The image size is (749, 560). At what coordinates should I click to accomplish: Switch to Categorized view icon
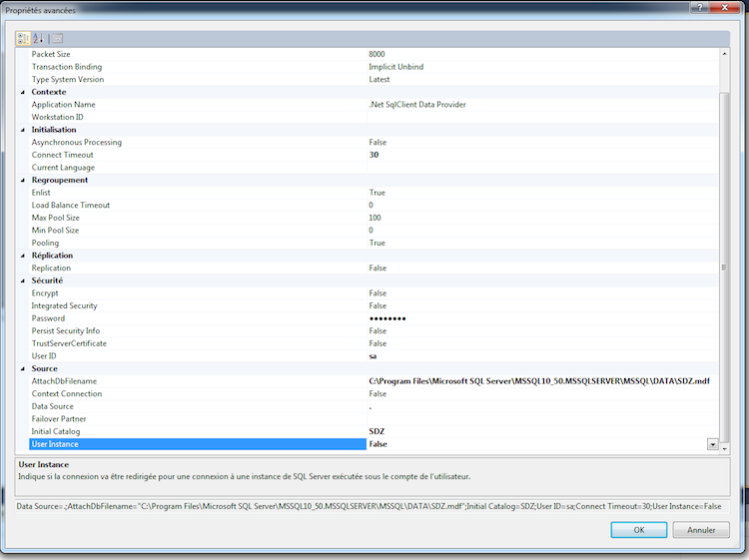[24, 38]
